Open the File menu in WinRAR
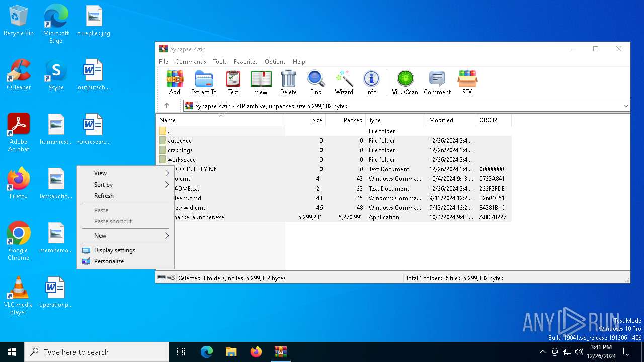Viewport: 644px width, 362px height. [x=164, y=62]
